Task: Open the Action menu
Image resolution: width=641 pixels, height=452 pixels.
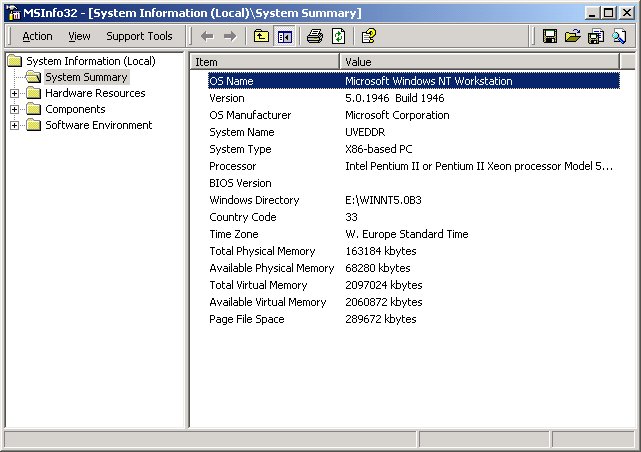Action: pos(37,36)
